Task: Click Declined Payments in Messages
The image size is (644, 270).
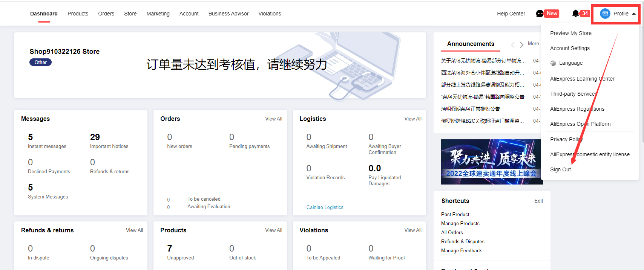Action: (49, 171)
